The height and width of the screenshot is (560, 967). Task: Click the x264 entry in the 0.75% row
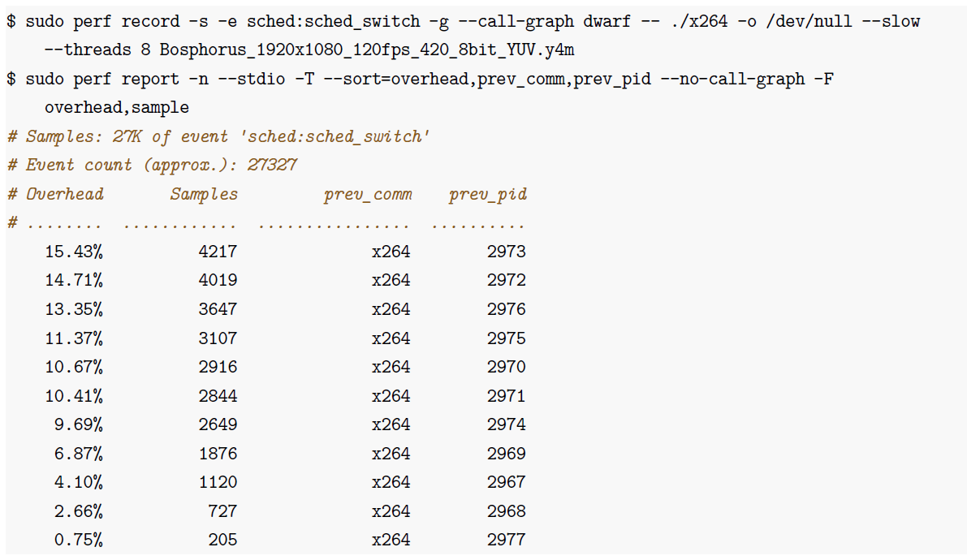(391, 540)
